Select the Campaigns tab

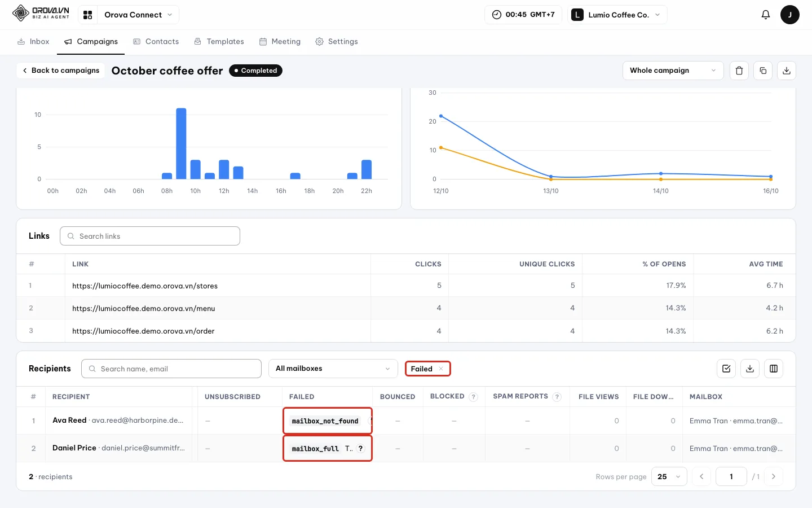91,42
